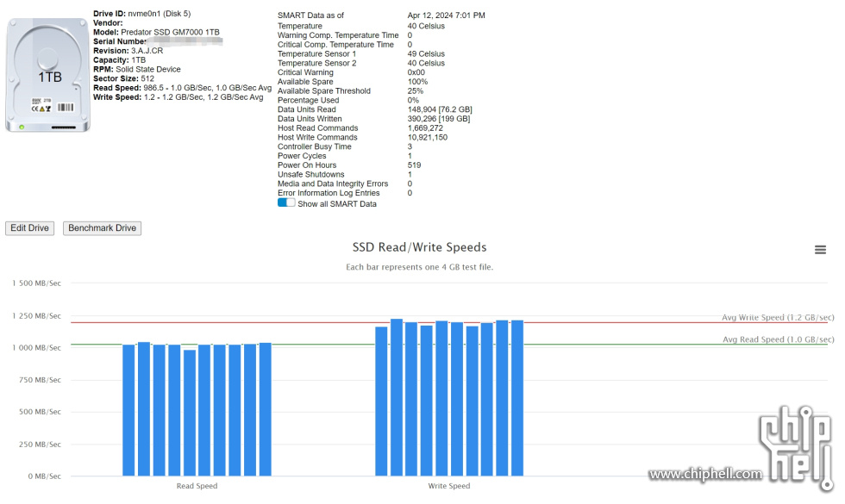The height and width of the screenshot is (504, 845).
Task: Click the Power On Hours value 519
Action: pyautogui.click(x=415, y=165)
